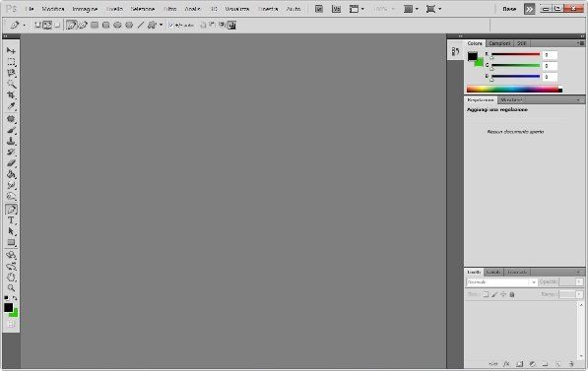
Task: Select the Brush tool
Action: tap(11, 131)
